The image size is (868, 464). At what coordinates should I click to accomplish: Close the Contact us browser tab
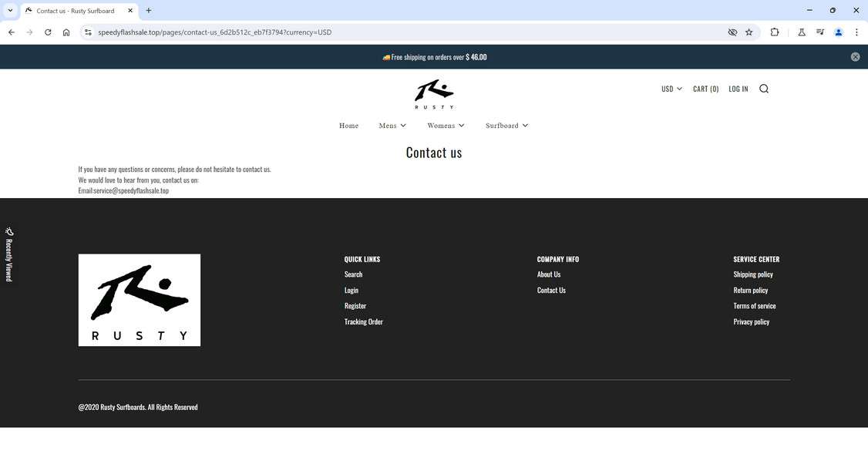pos(130,11)
